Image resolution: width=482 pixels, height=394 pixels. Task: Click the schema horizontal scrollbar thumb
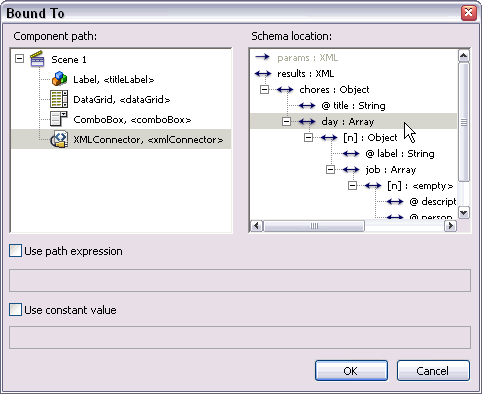tap(314, 226)
